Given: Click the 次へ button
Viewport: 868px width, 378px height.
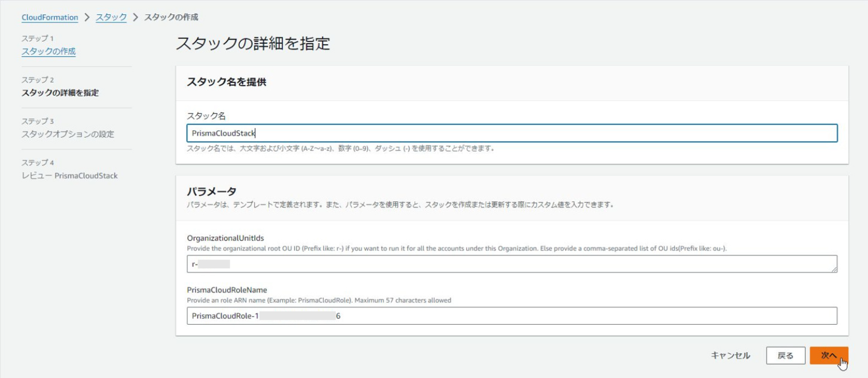Looking at the screenshot, I should tap(829, 356).
